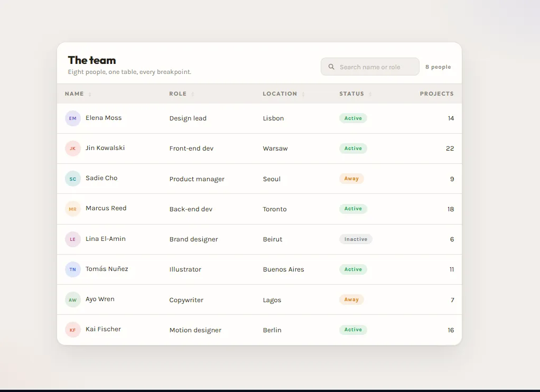Click the Lagos location cell
The height and width of the screenshot is (392, 540).
click(272, 300)
